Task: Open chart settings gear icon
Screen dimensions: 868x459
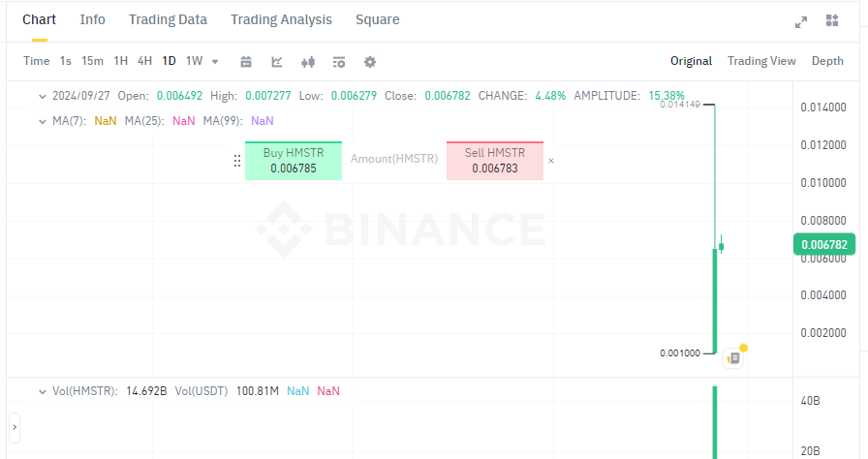Action: [x=370, y=61]
